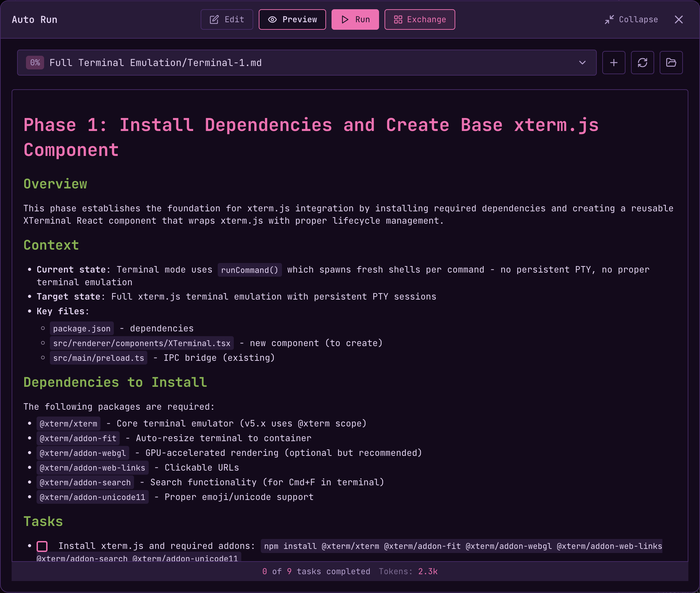The image size is (700, 593).
Task: Click the refresh icon beside the file selector
Action: (643, 63)
